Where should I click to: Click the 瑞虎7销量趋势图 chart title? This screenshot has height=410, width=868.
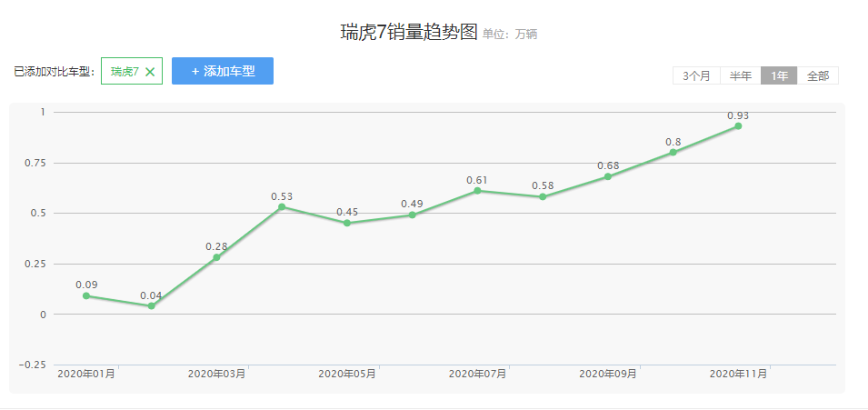[408, 33]
